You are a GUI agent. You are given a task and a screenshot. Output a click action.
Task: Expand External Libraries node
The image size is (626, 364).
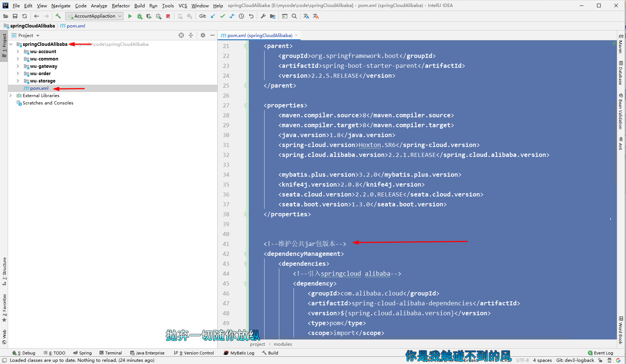click(11, 96)
